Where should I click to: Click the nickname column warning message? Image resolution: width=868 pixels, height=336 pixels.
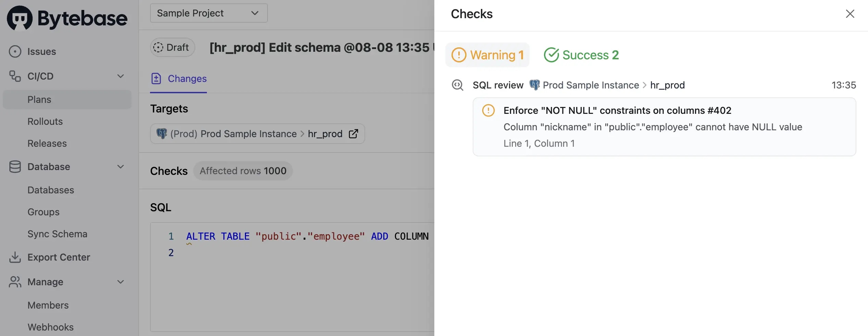point(653,127)
